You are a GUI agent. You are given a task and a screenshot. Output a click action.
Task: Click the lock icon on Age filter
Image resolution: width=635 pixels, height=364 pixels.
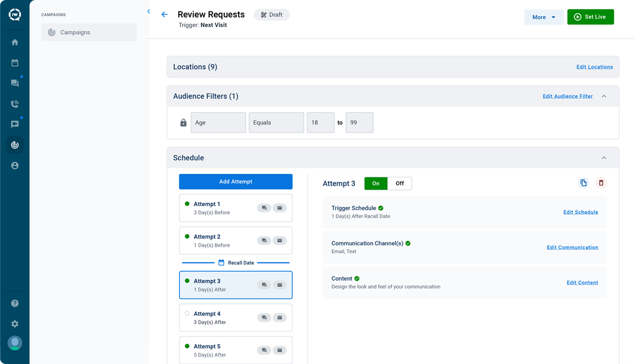pos(184,122)
